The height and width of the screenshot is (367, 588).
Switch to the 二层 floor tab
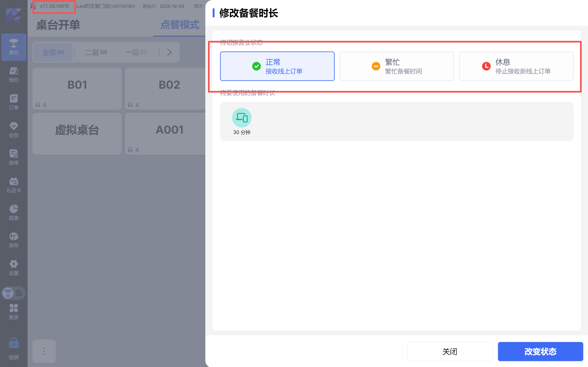click(96, 52)
